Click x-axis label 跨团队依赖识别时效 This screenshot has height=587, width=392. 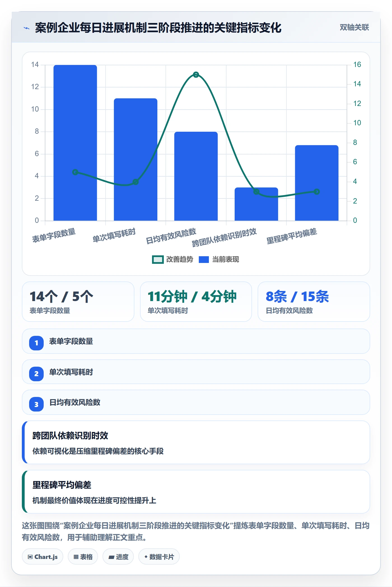click(x=224, y=237)
